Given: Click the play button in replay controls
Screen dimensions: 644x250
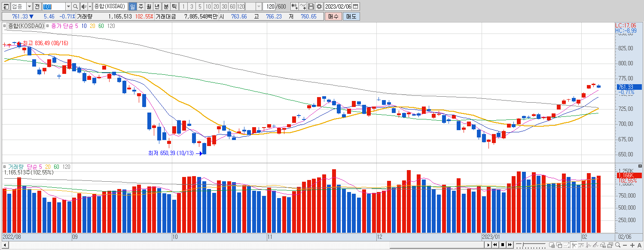Looking at the screenshot, I should tap(488, 245).
